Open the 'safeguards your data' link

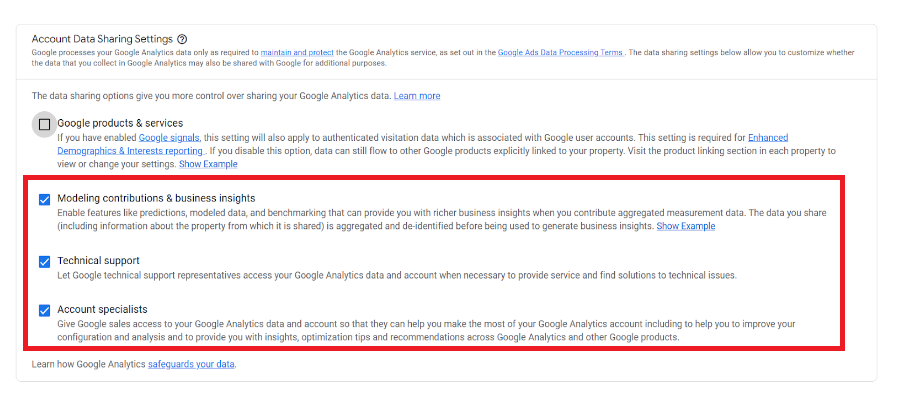[x=191, y=364]
